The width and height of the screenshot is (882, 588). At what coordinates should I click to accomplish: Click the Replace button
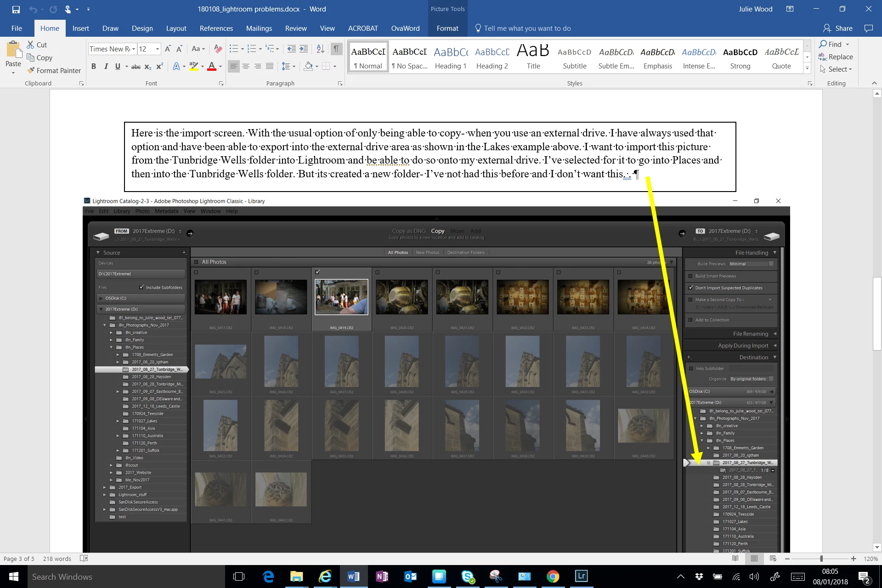pos(836,57)
